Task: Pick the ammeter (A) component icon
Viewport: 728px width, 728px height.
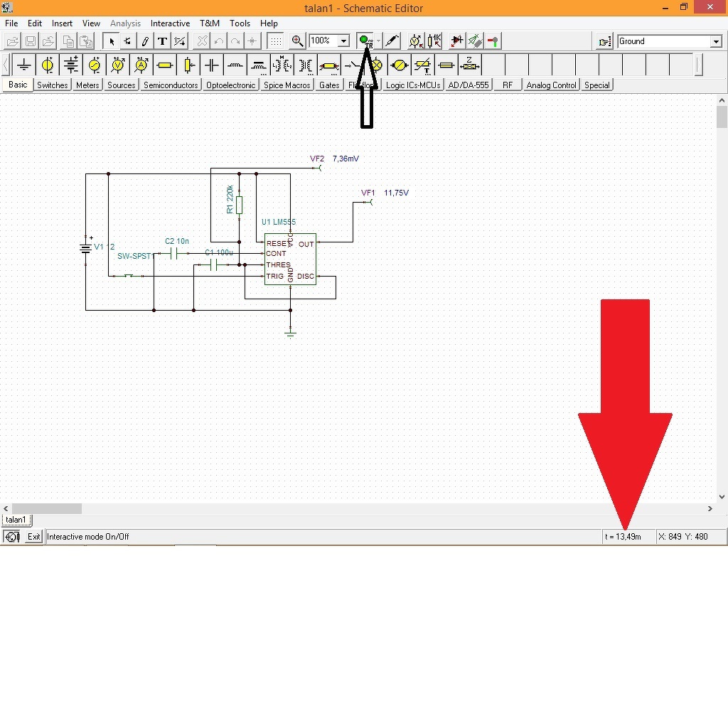Action: tap(141, 65)
